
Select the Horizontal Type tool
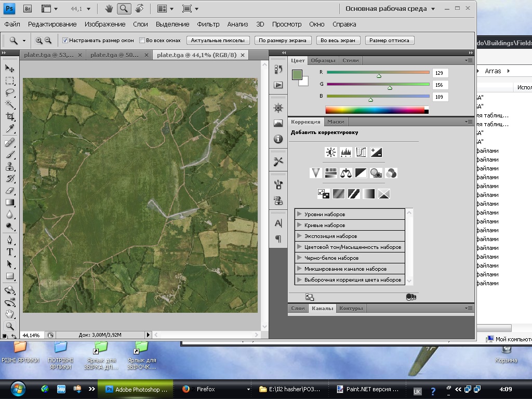(x=10, y=252)
